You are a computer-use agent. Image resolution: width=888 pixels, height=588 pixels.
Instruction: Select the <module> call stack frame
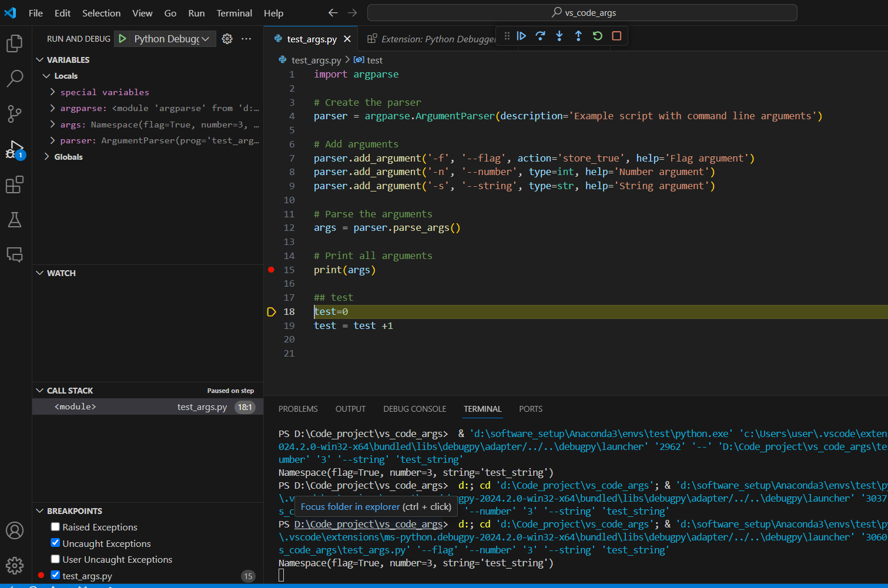(x=75, y=406)
